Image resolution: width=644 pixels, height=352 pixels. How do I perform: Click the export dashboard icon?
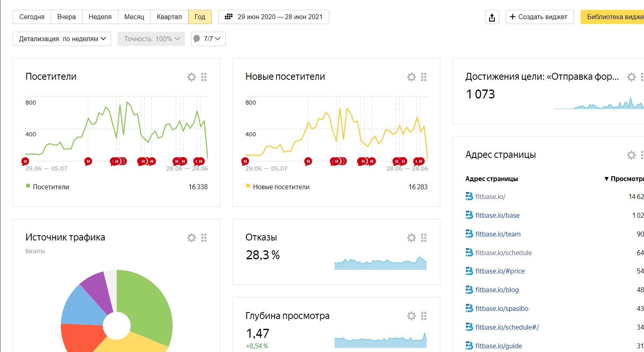click(x=492, y=17)
